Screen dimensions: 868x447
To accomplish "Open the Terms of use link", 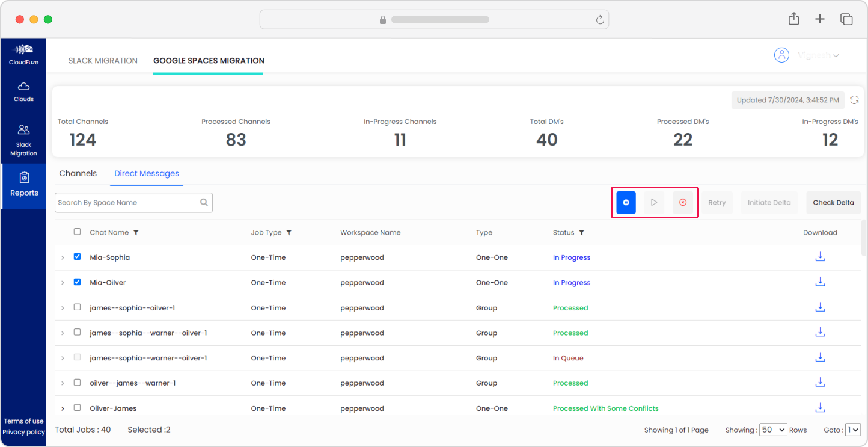I will (24, 421).
